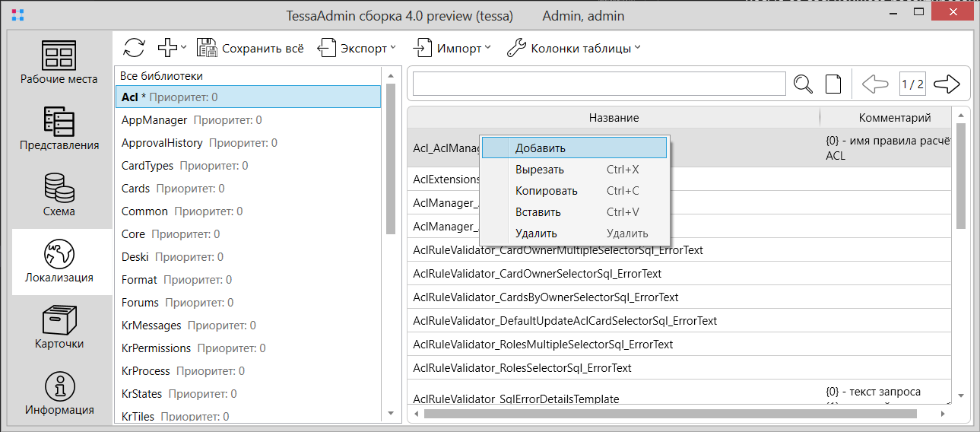The image size is (980, 432).
Task: Click table vertical scrollbar down arrow
Action: tap(961, 395)
